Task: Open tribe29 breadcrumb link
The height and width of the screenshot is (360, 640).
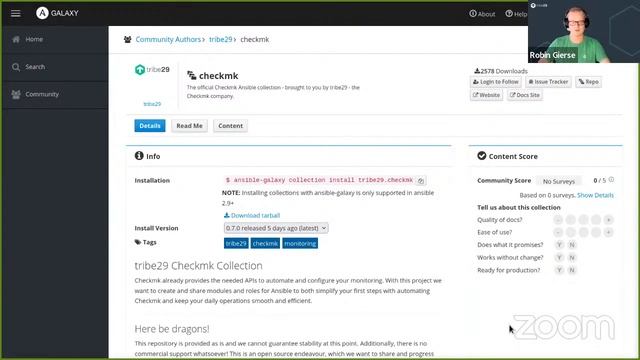Action: point(220,40)
